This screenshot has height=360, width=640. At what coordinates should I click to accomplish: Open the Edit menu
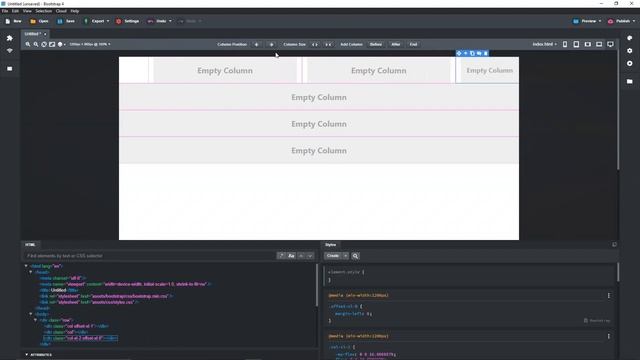pyautogui.click(x=16, y=11)
